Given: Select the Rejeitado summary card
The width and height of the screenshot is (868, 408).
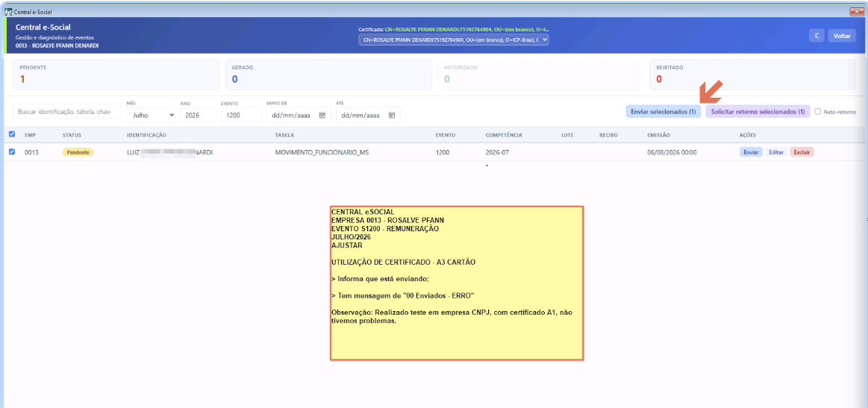Looking at the screenshot, I should pyautogui.click(x=752, y=75).
